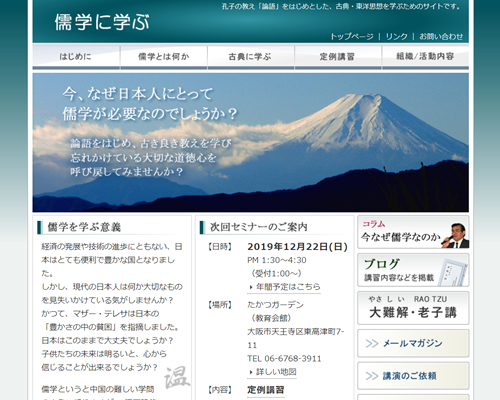Click the (教育会館) text
Image resolution: width=500 pixels, height=400 pixels.
click(271, 318)
